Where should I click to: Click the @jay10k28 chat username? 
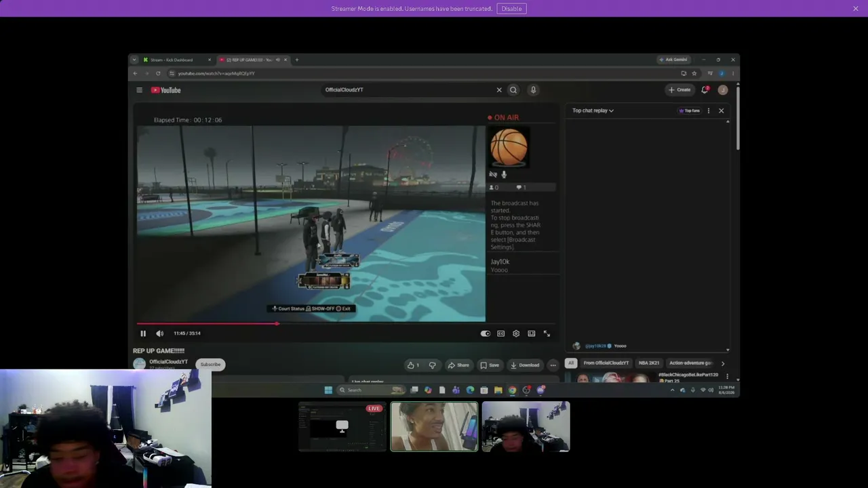pyautogui.click(x=595, y=346)
